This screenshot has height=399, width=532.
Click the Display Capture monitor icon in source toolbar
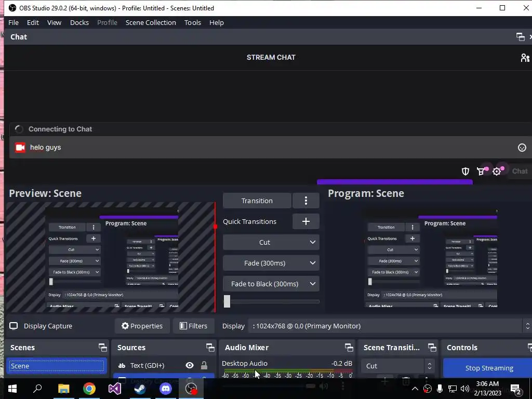click(14, 326)
